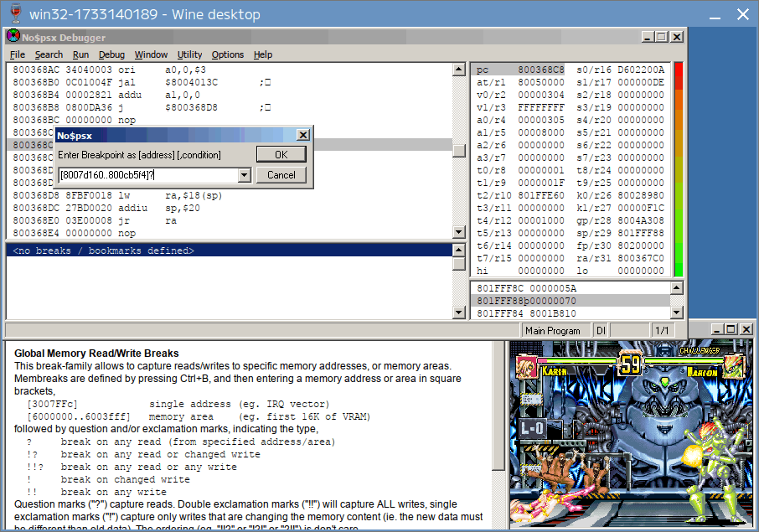Click the s1/r17 register value 000000DE

[641, 82]
